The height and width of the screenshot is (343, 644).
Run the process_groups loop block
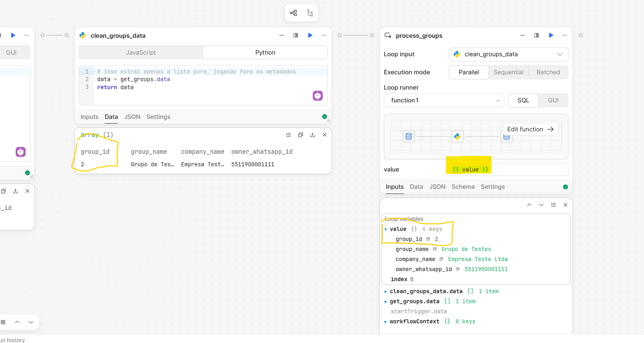tap(551, 35)
